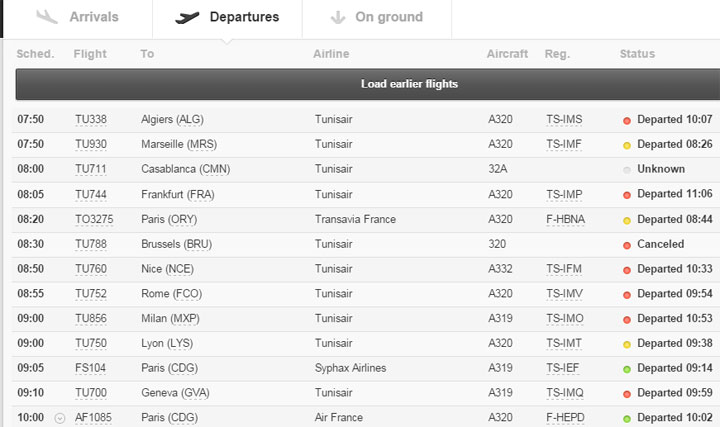Open registration F-HBNA link
The width and height of the screenshot is (720, 427).
pos(565,219)
